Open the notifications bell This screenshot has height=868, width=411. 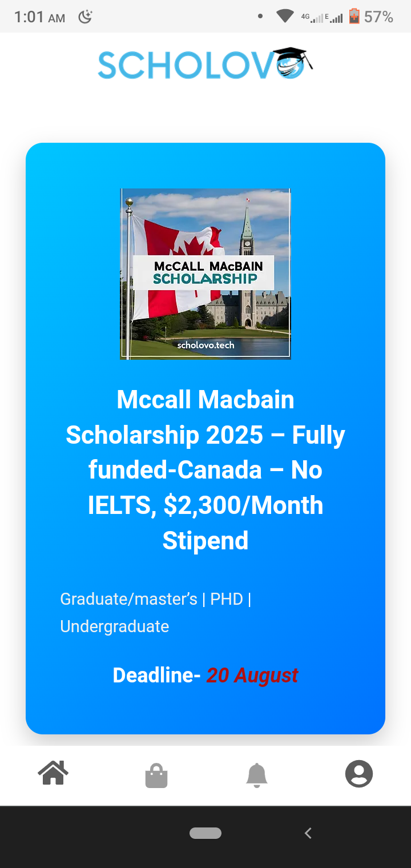[x=257, y=775]
